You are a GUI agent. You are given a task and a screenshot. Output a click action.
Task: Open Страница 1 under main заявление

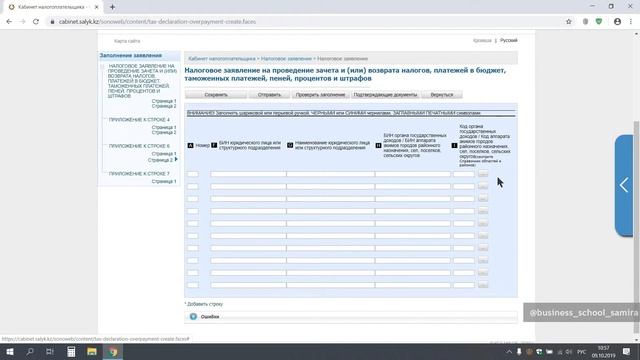[x=164, y=101]
